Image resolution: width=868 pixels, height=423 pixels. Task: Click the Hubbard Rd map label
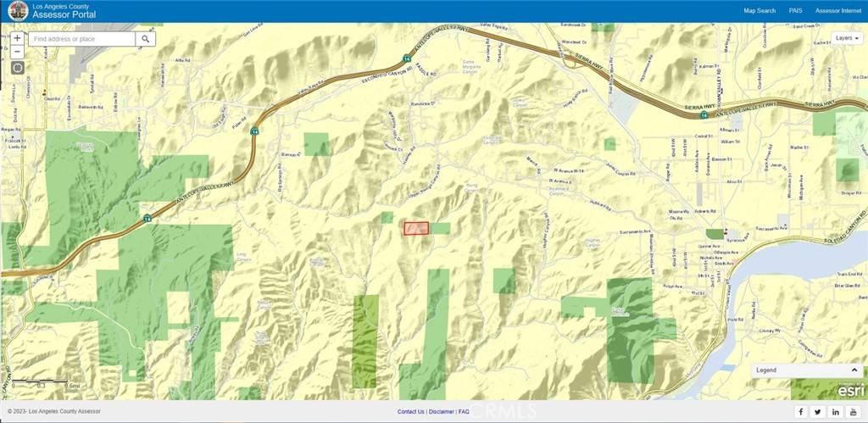coord(599,205)
